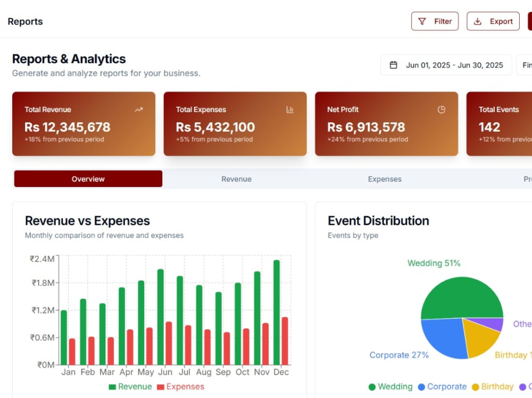This screenshot has height=398, width=532.
Task: Click the Wedding 51% label
Action: (434, 263)
